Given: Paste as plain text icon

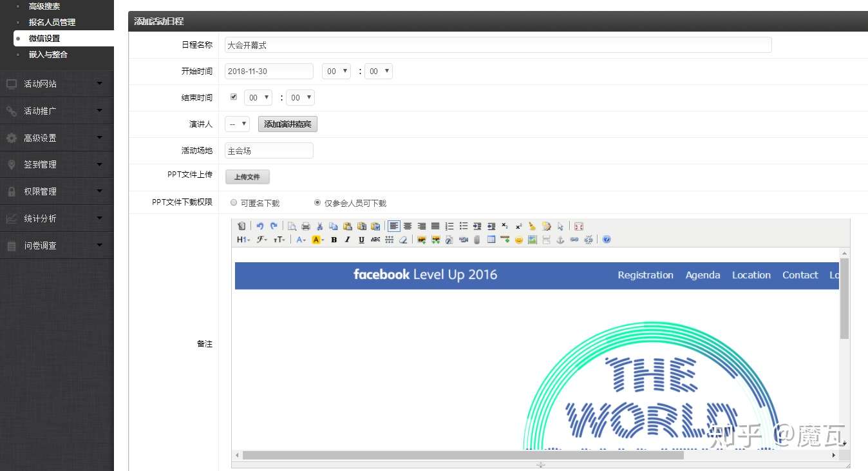Looking at the screenshot, I should tap(362, 226).
